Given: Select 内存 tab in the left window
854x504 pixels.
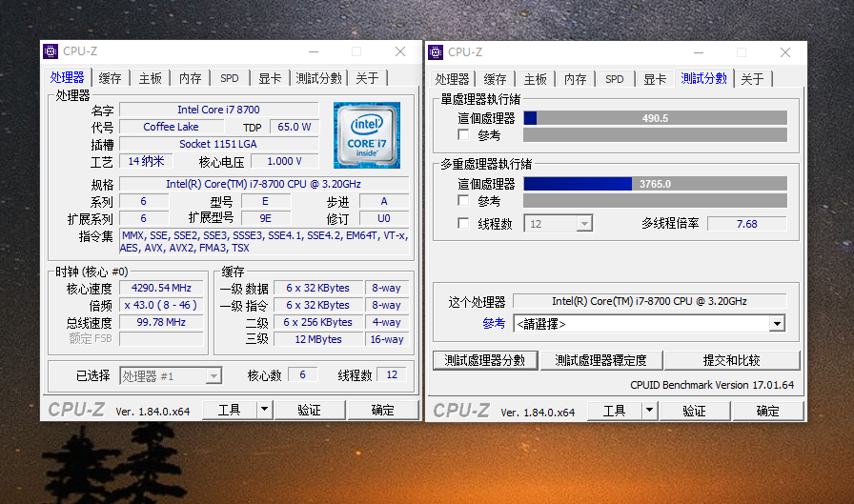Looking at the screenshot, I should pyautogui.click(x=191, y=78).
